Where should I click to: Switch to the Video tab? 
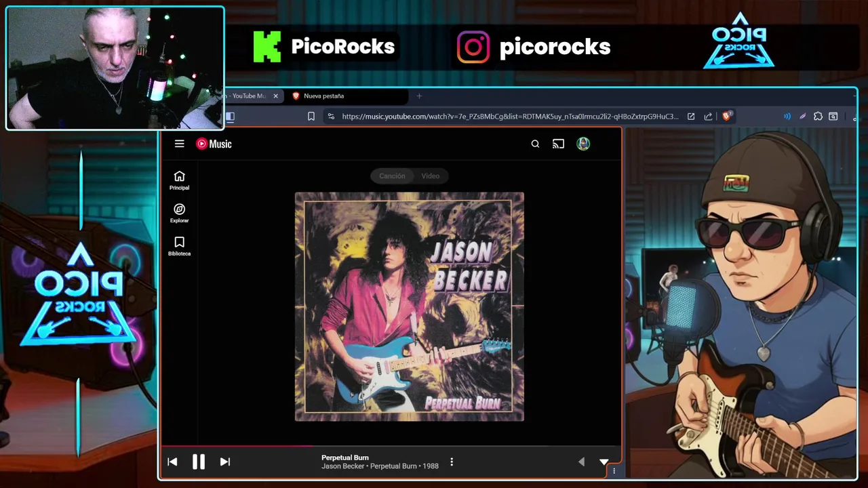[431, 176]
